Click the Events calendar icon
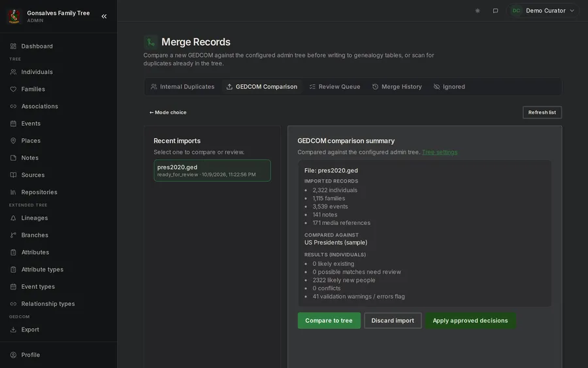This screenshot has height=368, width=588. coord(13,124)
